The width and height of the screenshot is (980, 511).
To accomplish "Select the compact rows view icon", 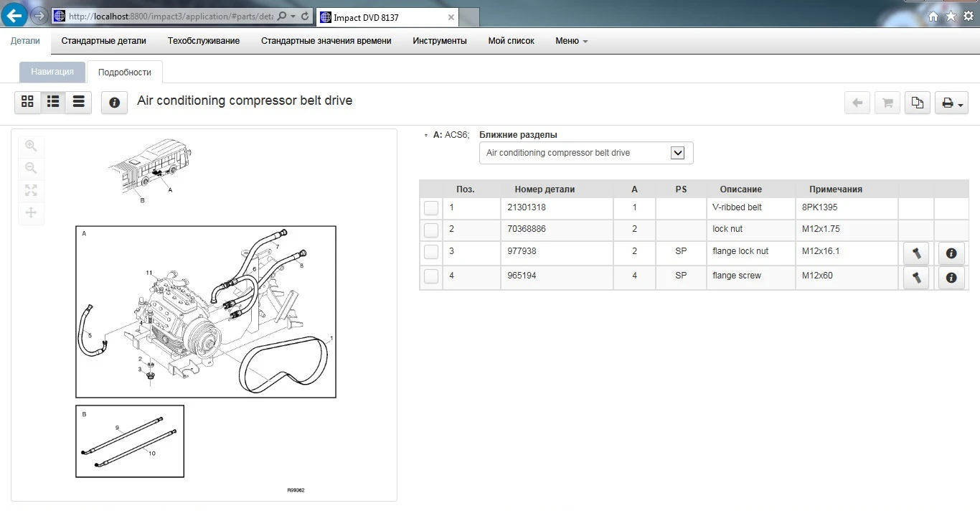I will tap(79, 103).
